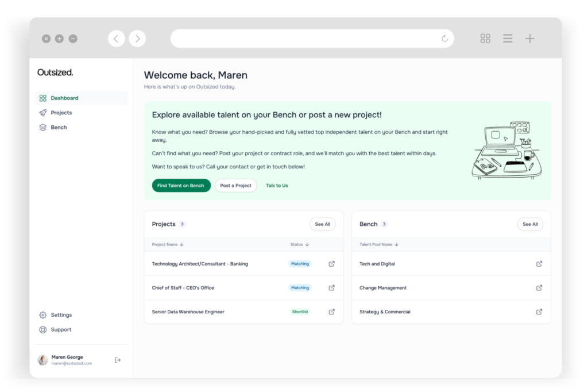
Task: Open external link for Chief of Staff project
Action: (x=331, y=288)
